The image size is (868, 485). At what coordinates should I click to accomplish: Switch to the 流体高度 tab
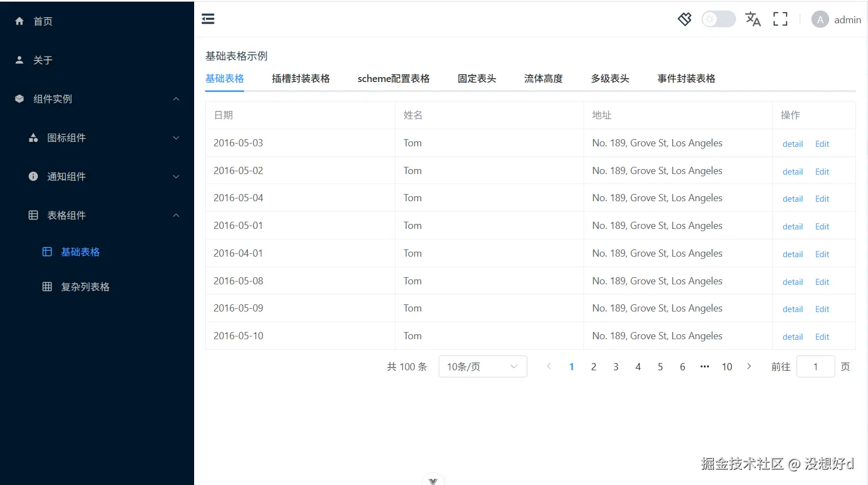point(544,79)
